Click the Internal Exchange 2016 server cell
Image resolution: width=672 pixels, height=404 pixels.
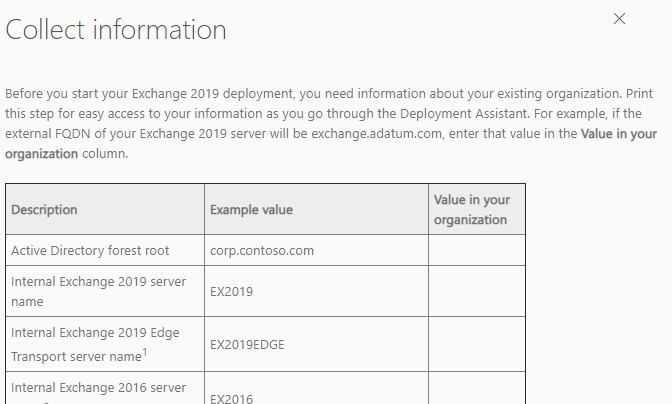98,388
